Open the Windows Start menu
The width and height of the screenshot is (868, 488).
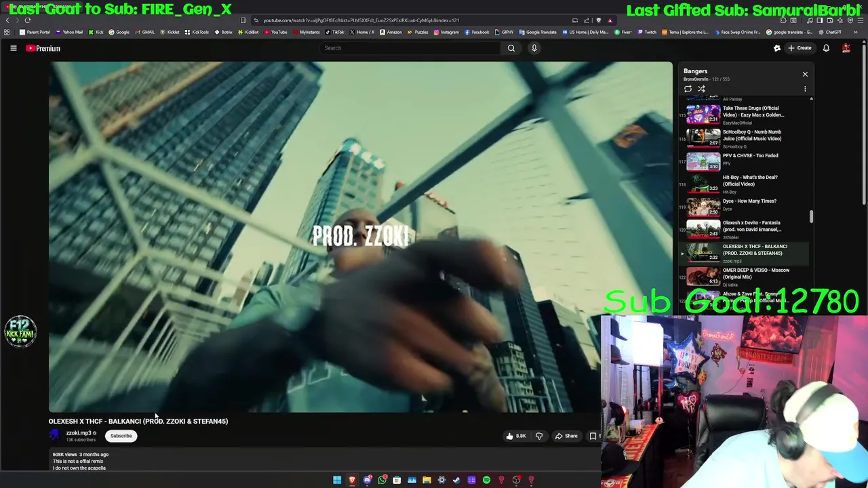[337, 480]
